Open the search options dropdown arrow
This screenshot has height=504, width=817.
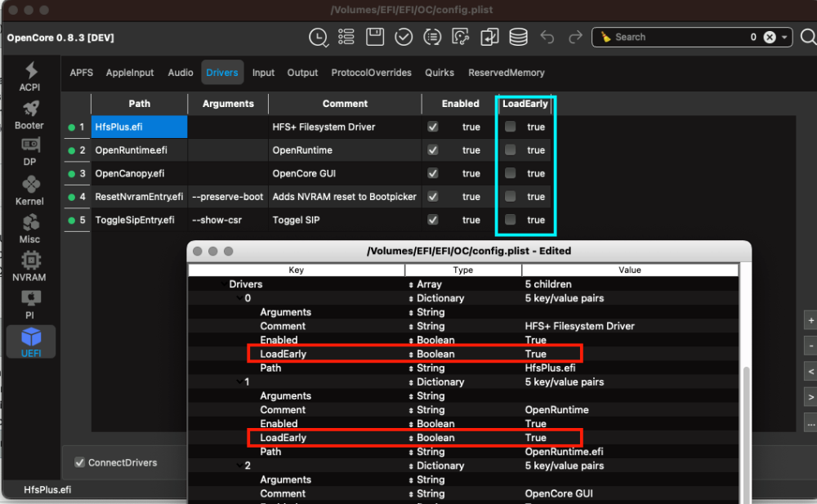point(784,37)
